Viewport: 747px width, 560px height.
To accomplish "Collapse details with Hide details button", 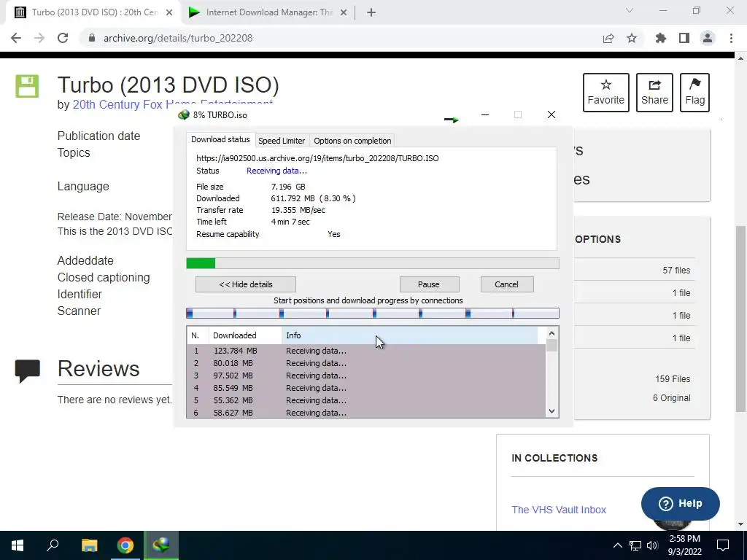I will [245, 284].
